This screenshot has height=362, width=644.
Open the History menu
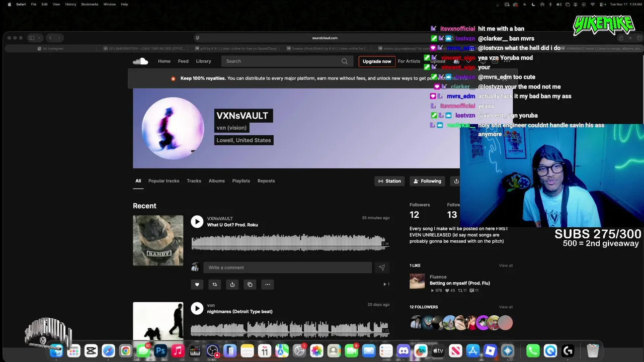(70, 4)
